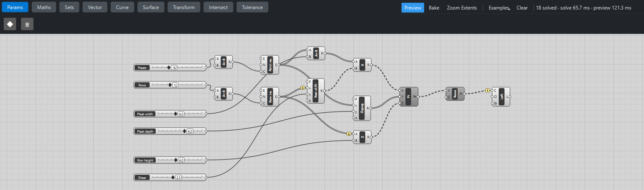The width and height of the screenshot is (644, 190).
Task: Click the Shear slider value 2.5
Action: pyautogui.click(x=178, y=177)
